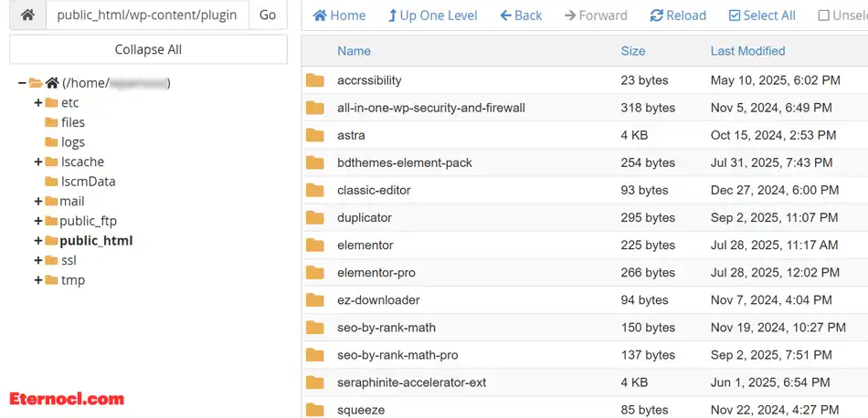Expand the ssl folder in tree
This screenshot has width=868, height=418.
38,260
